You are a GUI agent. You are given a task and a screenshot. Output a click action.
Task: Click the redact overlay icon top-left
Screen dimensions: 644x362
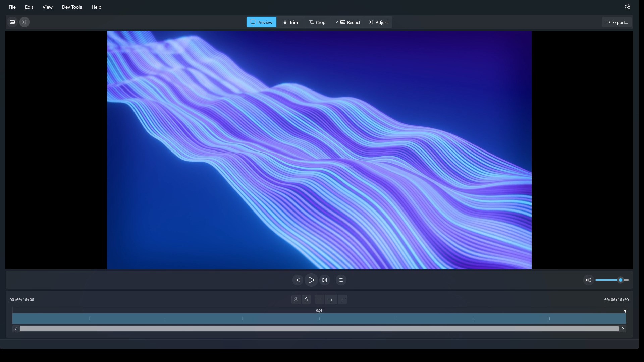(x=12, y=22)
